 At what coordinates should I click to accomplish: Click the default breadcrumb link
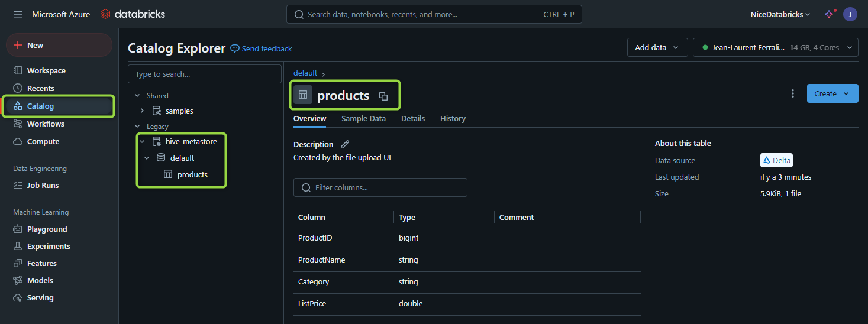305,73
